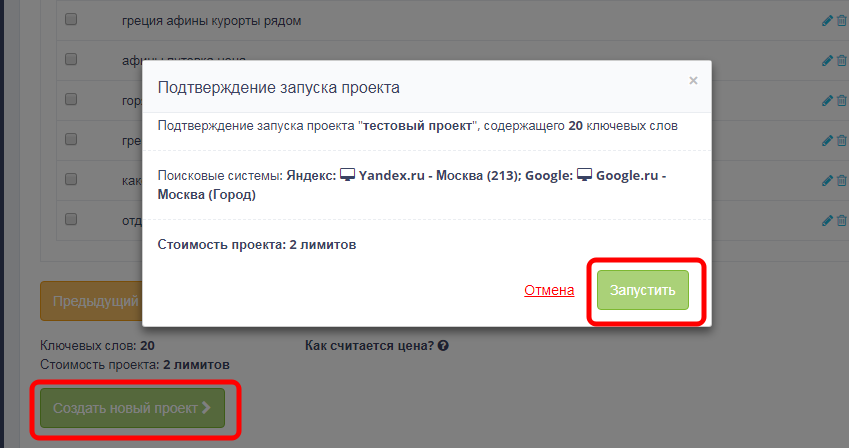Close the launch confirmation dialog with X
The width and height of the screenshot is (849, 448).
(x=693, y=81)
